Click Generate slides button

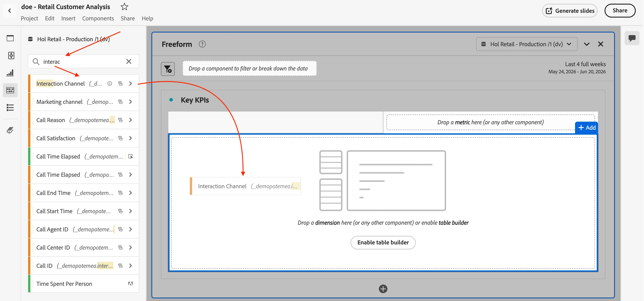click(x=569, y=10)
